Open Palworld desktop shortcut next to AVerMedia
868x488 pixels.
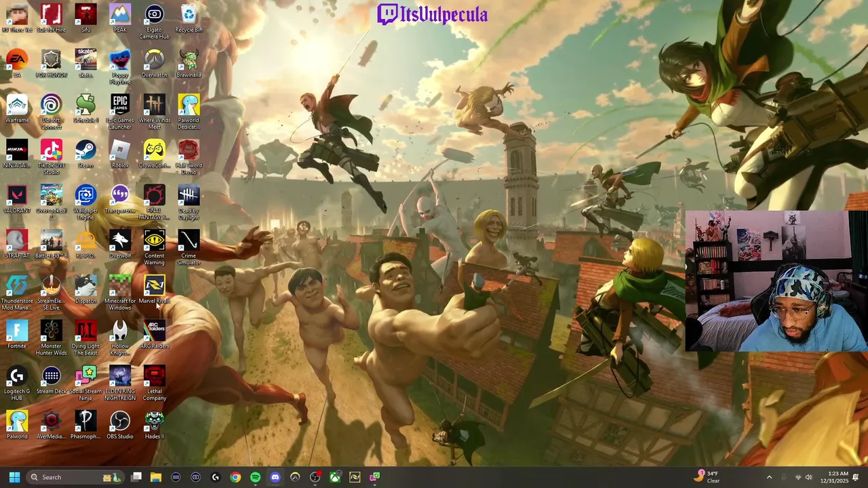coord(17,425)
